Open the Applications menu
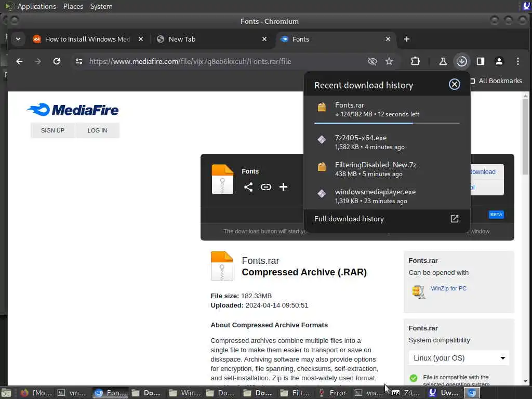532x399 pixels. click(37, 6)
